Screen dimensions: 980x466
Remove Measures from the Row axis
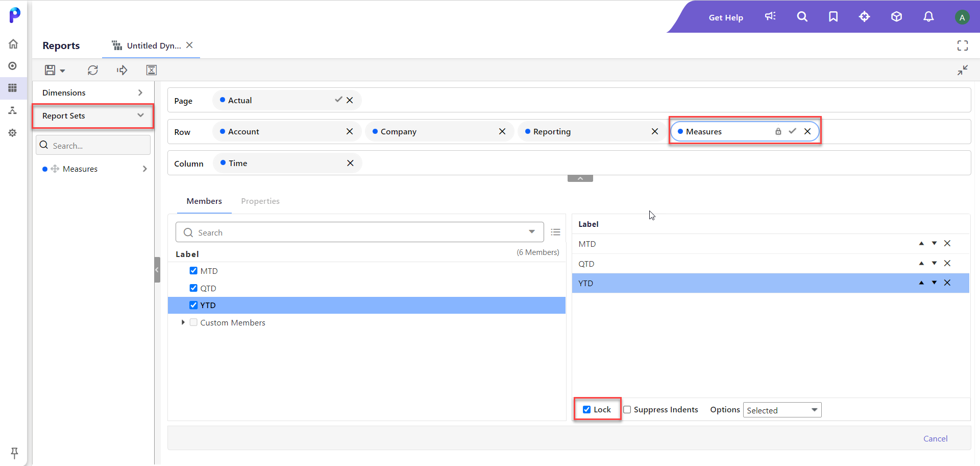coord(807,131)
